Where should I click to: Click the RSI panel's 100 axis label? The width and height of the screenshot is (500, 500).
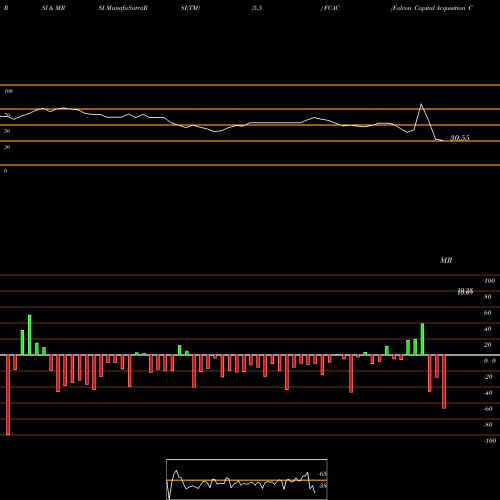click(8, 91)
